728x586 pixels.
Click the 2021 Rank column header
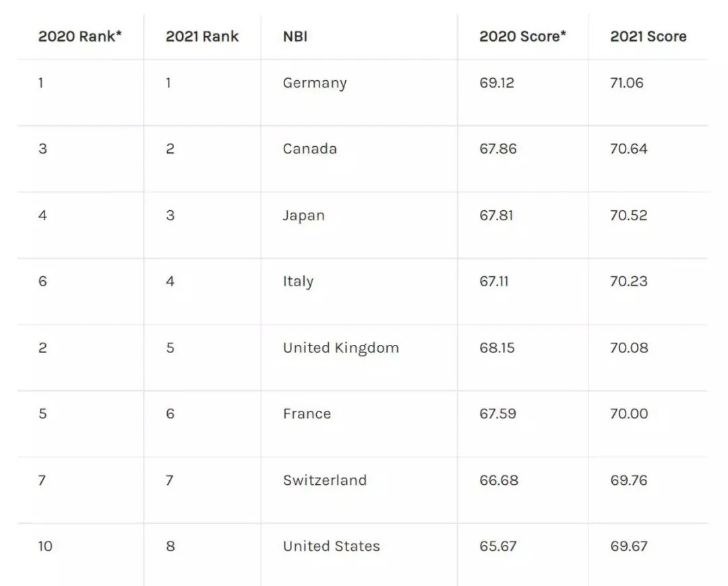pos(202,36)
